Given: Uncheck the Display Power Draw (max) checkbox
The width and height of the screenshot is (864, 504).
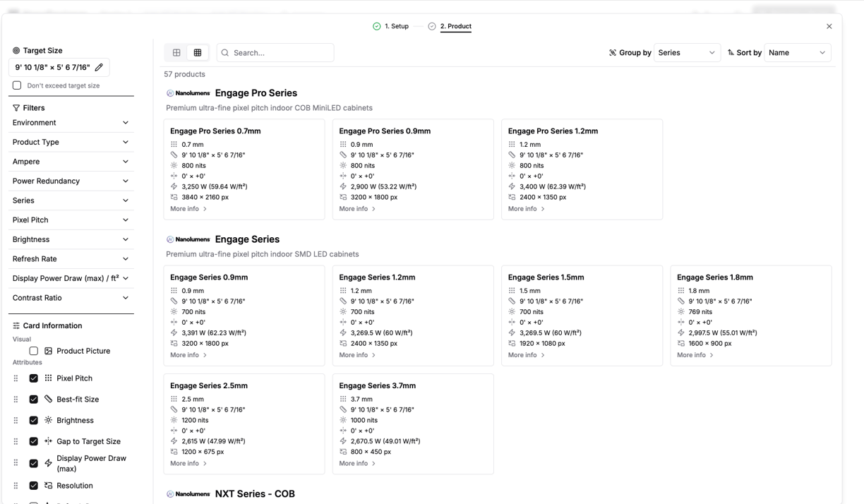Looking at the screenshot, I should click(x=33, y=464).
